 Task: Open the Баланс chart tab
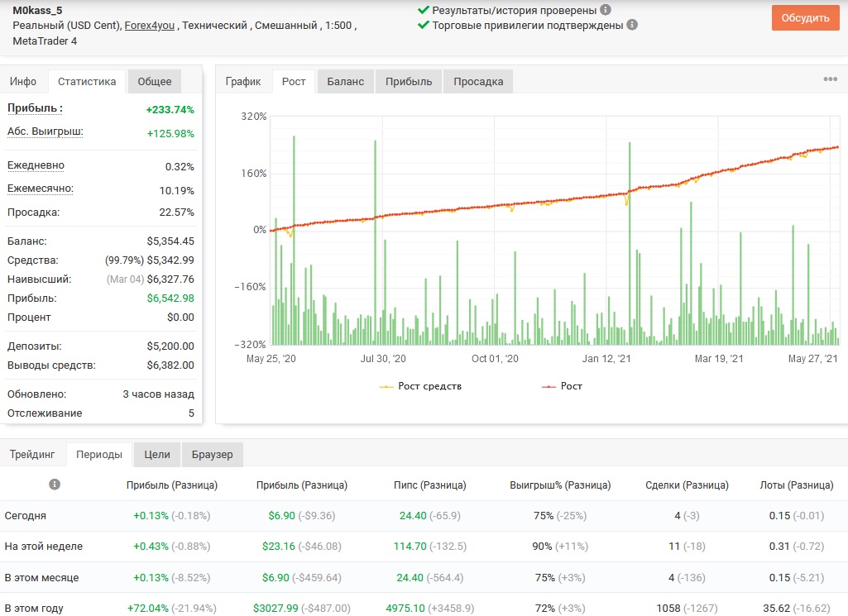[x=346, y=82]
